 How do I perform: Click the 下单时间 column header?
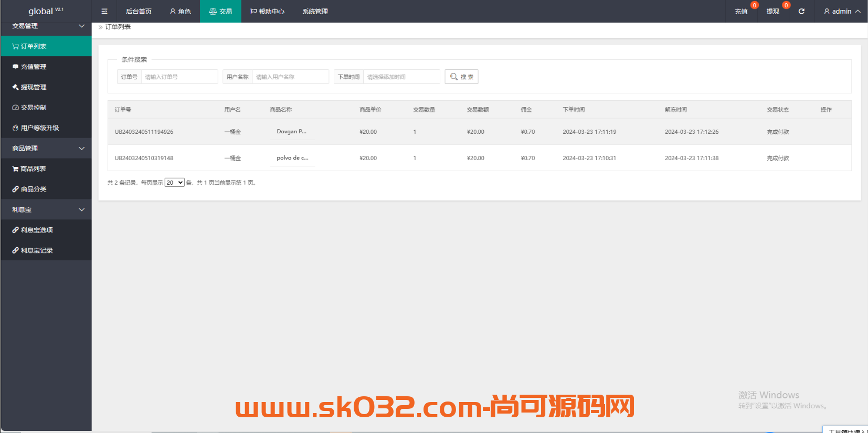(574, 110)
